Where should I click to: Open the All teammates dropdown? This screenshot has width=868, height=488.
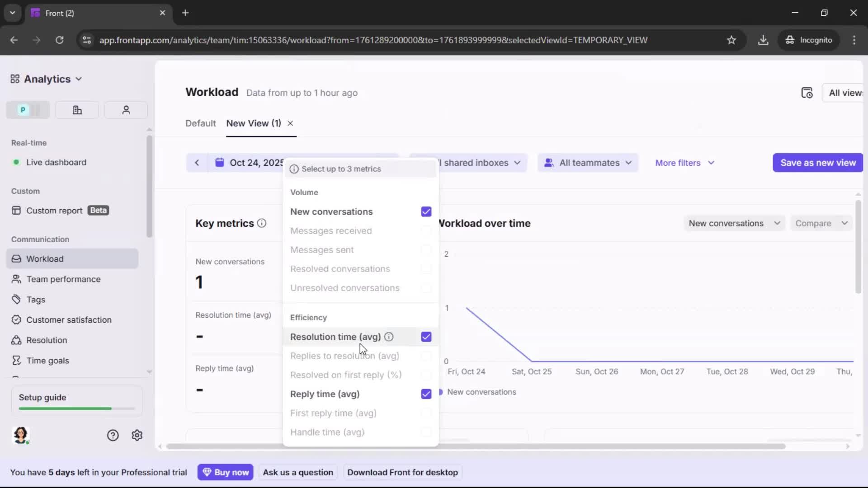tap(588, 163)
